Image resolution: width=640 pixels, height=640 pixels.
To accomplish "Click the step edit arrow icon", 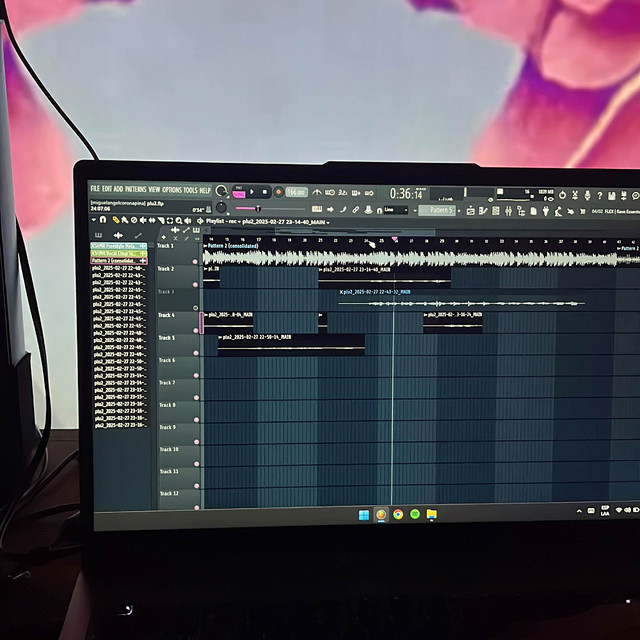I will click(x=330, y=209).
